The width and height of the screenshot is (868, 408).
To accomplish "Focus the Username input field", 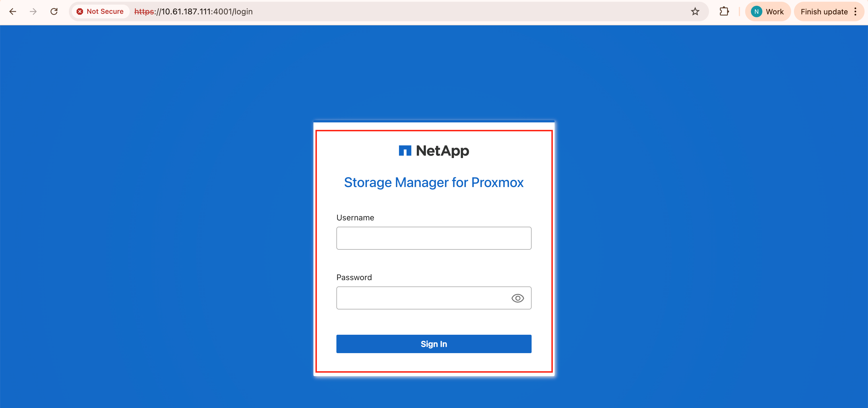I will (x=434, y=238).
